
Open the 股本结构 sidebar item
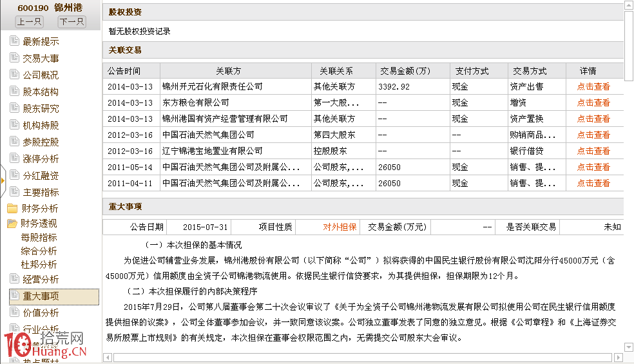click(41, 92)
